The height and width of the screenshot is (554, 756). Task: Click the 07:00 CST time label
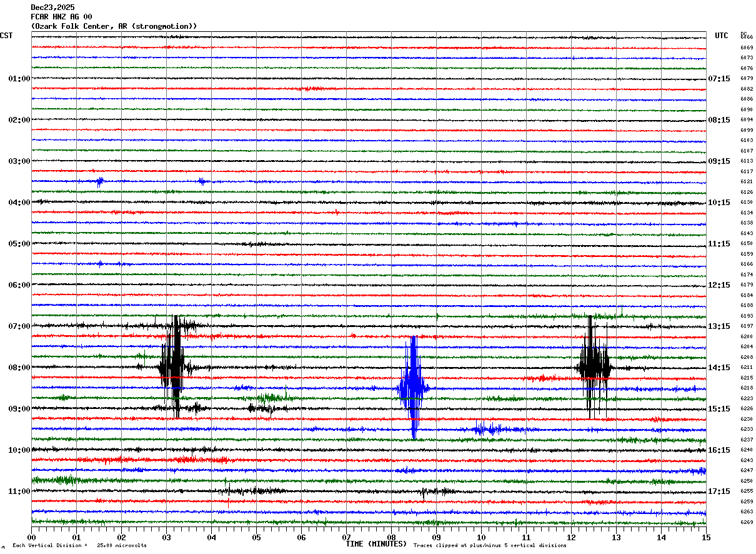[x=19, y=326]
